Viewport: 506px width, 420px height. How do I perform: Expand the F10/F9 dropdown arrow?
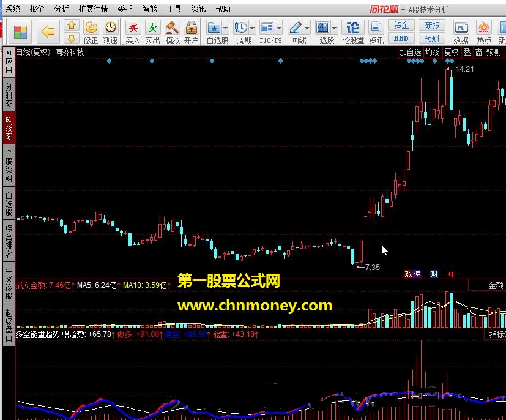(279, 28)
